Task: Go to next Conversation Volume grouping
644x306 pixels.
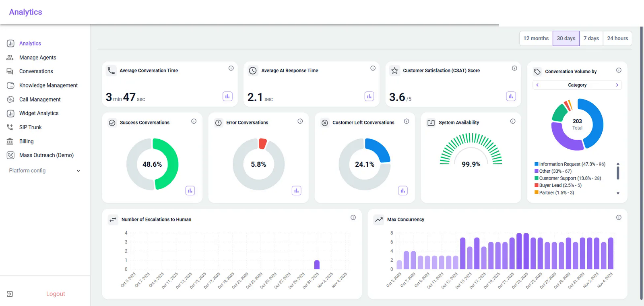Action: pos(617,85)
